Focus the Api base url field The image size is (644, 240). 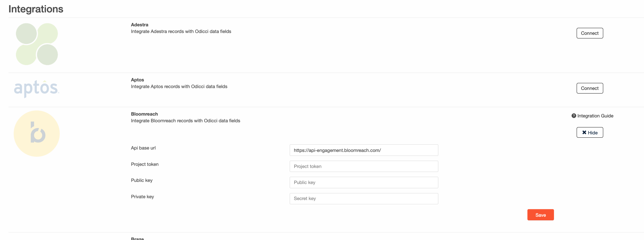363,150
